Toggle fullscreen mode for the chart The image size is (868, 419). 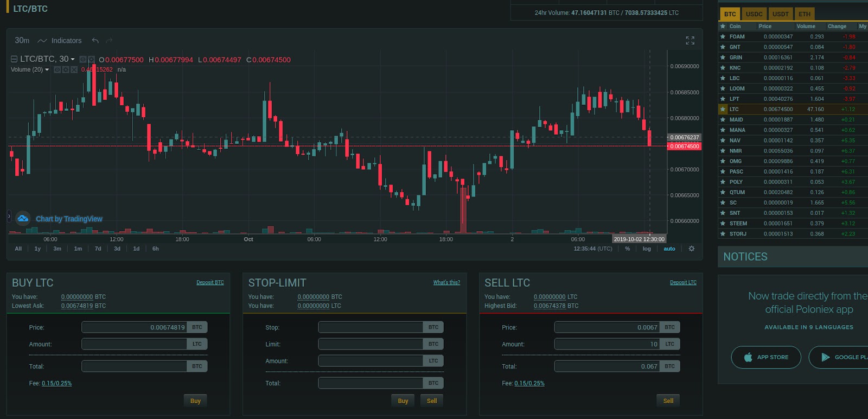pyautogui.click(x=690, y=41)
